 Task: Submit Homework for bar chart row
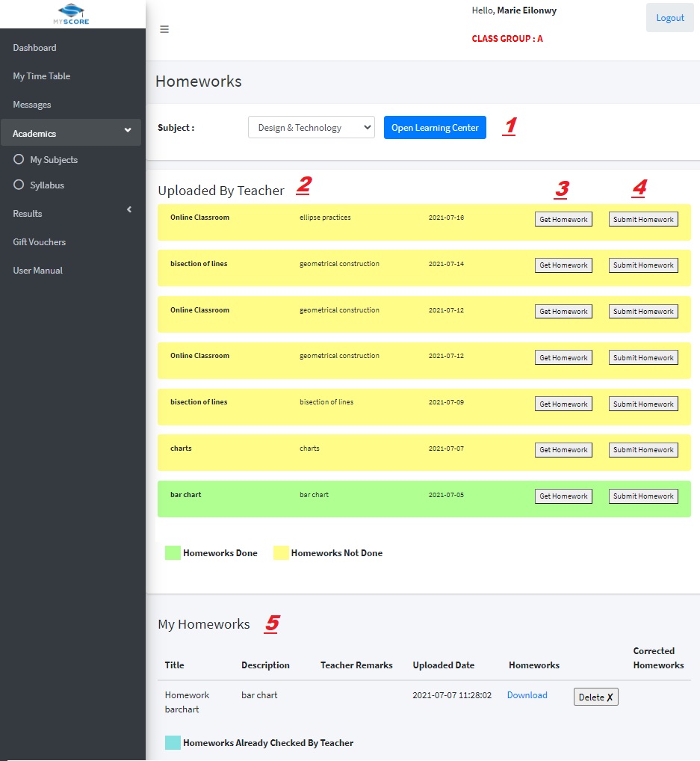click(643, 496)
